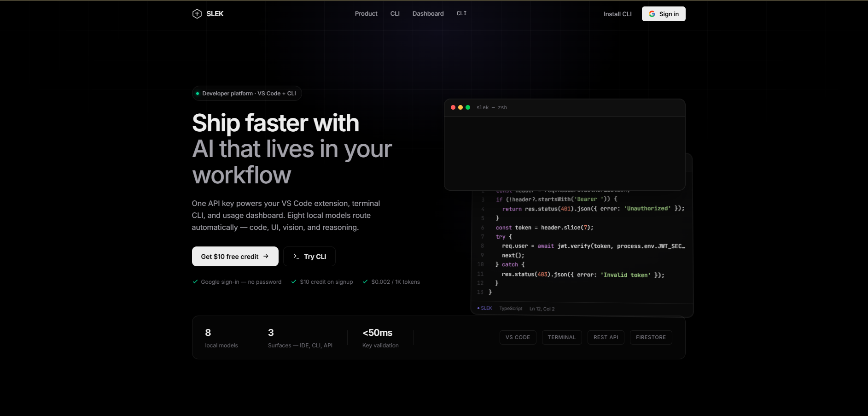Click inside the empty terminal body
This screenshot has height=416, width=868.
[565, 153]
